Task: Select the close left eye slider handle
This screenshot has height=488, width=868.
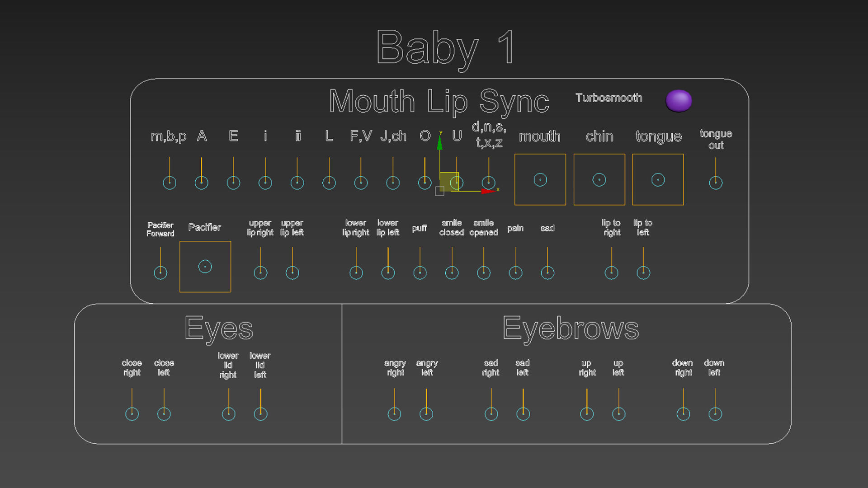Action: point(164,414)
